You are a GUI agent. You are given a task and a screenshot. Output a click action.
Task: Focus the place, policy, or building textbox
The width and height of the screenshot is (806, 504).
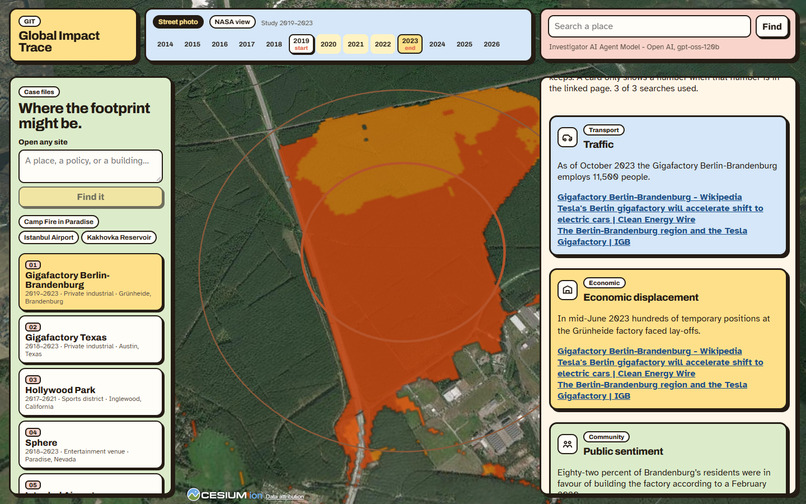tap(91, 166)
